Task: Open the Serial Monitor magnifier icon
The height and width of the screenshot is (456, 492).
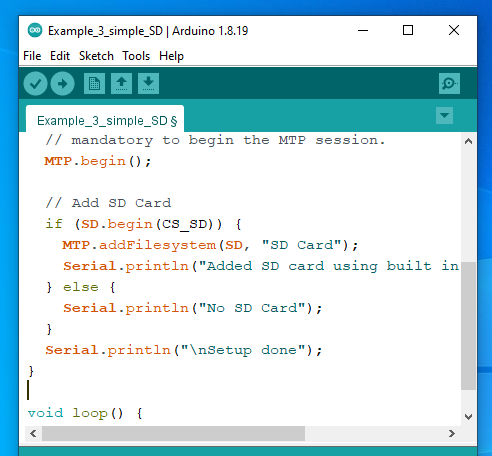Action: [x=449, y=83]
